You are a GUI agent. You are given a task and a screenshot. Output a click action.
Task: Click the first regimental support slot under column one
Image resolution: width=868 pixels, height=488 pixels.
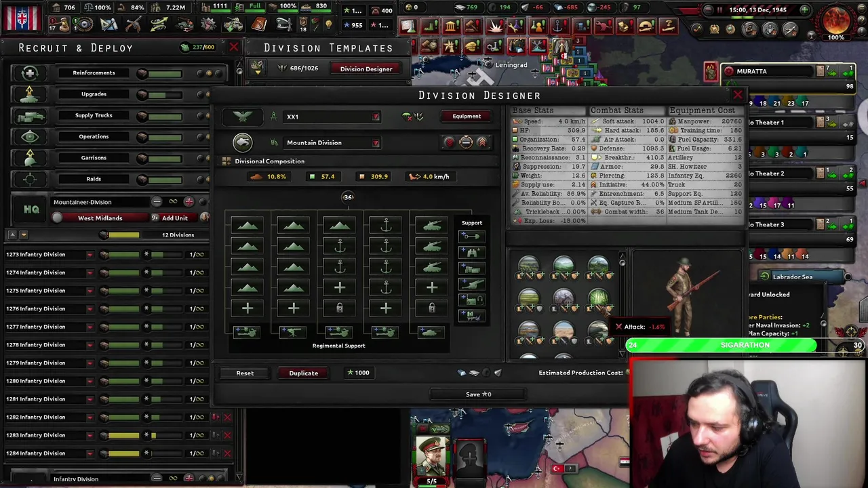[246, 332]
